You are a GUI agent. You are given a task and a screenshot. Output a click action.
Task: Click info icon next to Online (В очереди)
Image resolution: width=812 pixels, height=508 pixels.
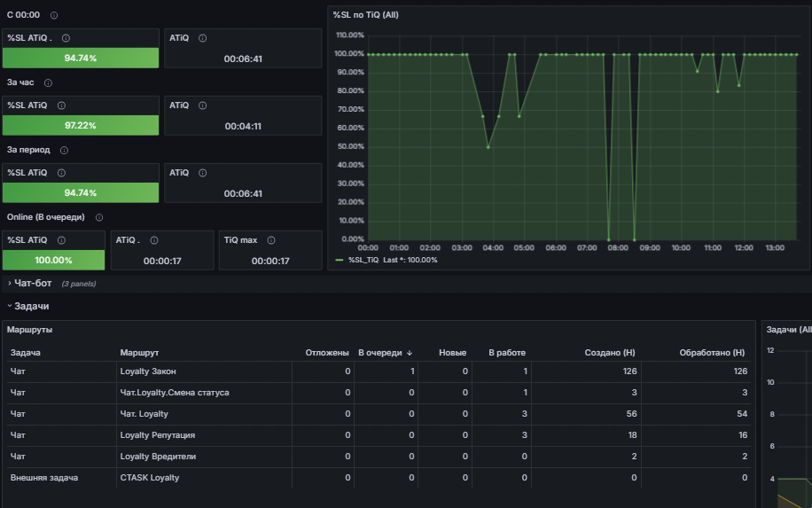click(99, 217)
